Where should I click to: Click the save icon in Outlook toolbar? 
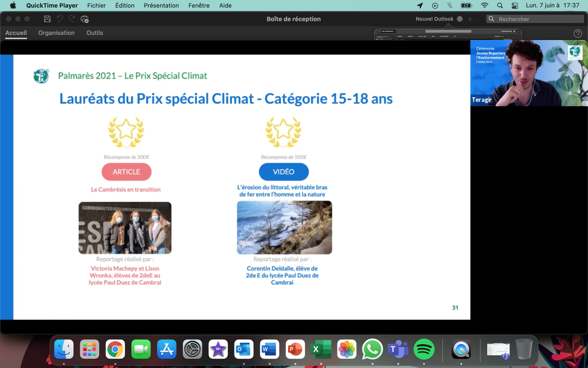point(47,19)
